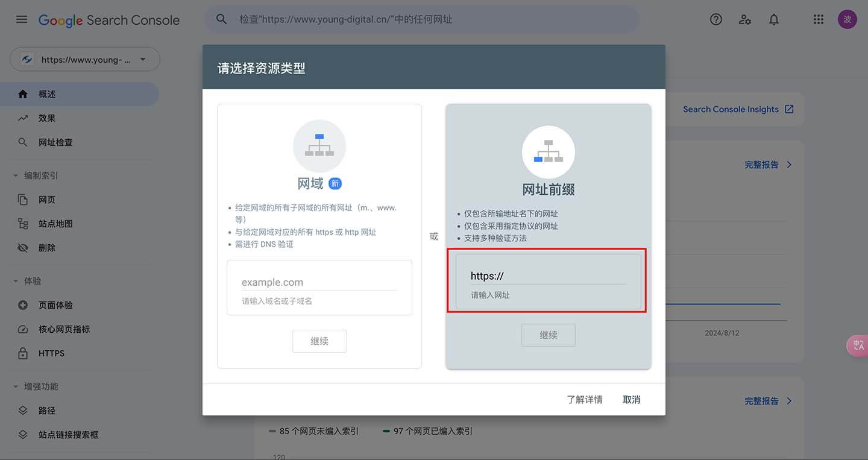Open the help question mark icon
This screenshot has height=460, width=868.
coord(716,19)
